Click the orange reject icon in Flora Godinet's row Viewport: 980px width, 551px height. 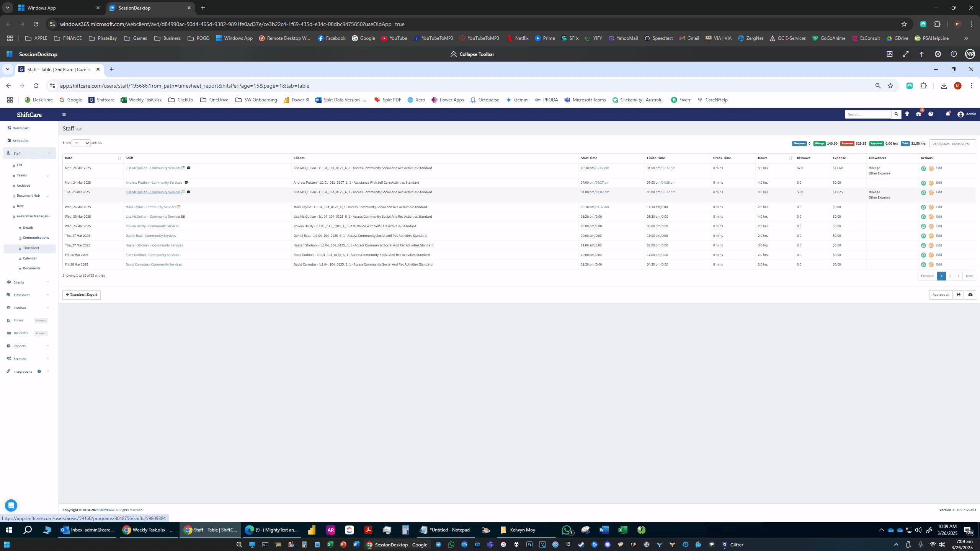(931, 255)
